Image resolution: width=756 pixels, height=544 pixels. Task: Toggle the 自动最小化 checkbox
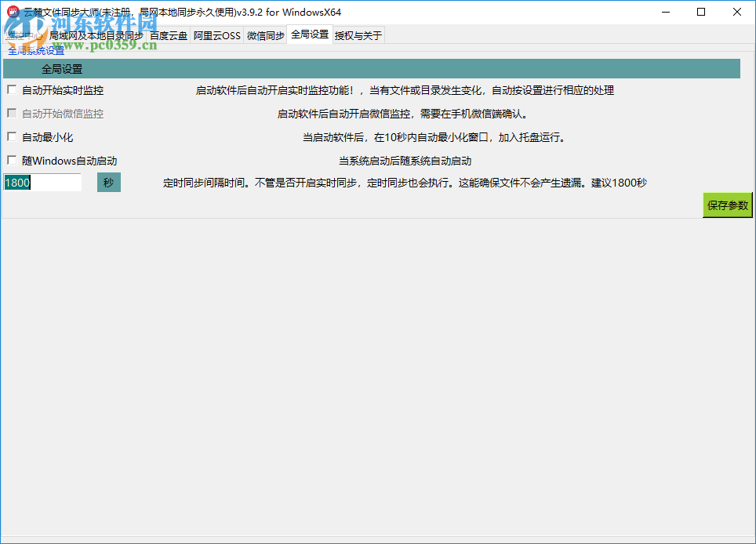[x=12, y=137]
